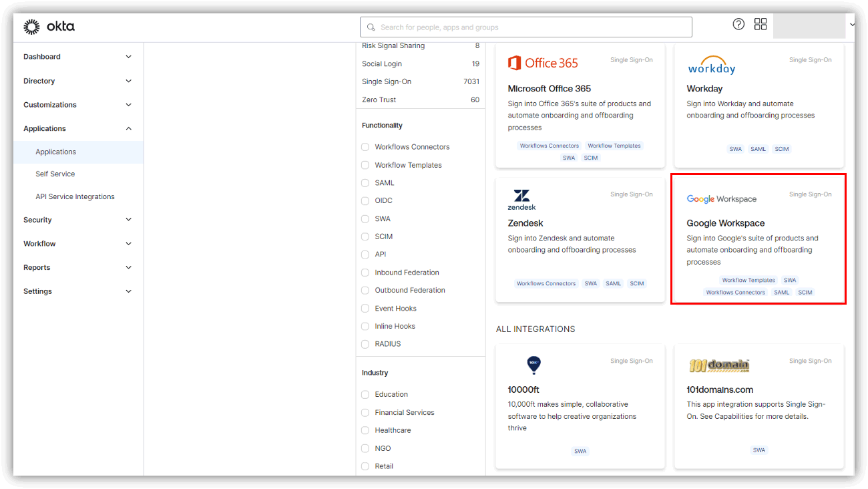Click the Workday logo

[711, 65]
